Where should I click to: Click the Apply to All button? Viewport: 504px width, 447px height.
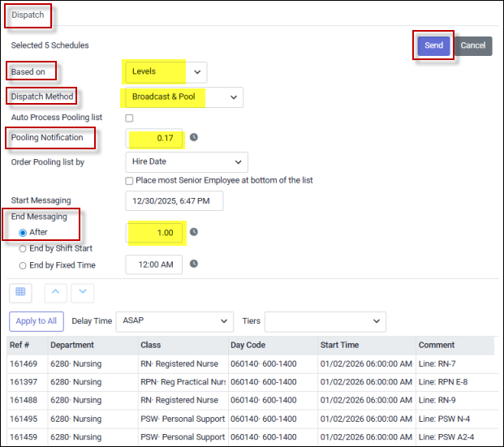click(37, 320)
